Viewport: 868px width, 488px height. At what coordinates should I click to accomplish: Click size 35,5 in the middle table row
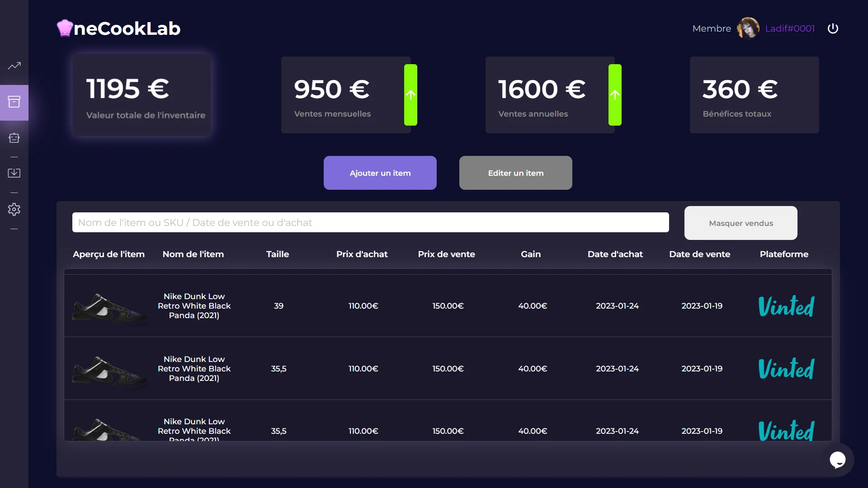[x=278, y=369]
